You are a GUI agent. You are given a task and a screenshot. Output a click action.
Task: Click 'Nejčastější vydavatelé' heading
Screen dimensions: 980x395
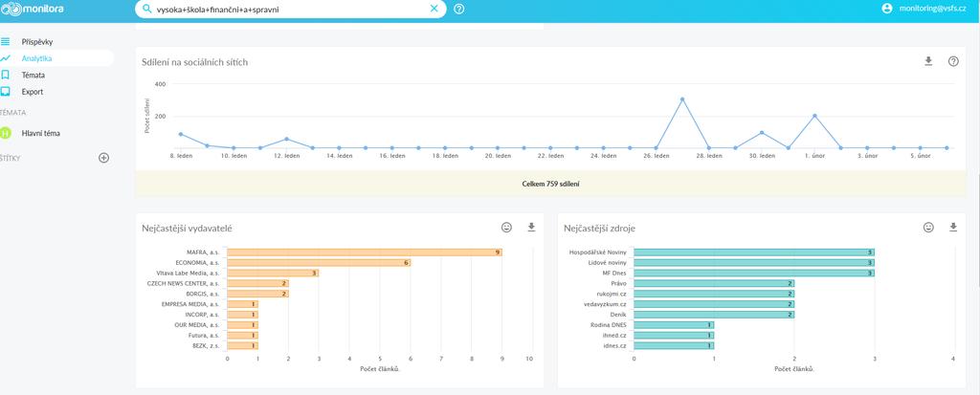point(187,229)
